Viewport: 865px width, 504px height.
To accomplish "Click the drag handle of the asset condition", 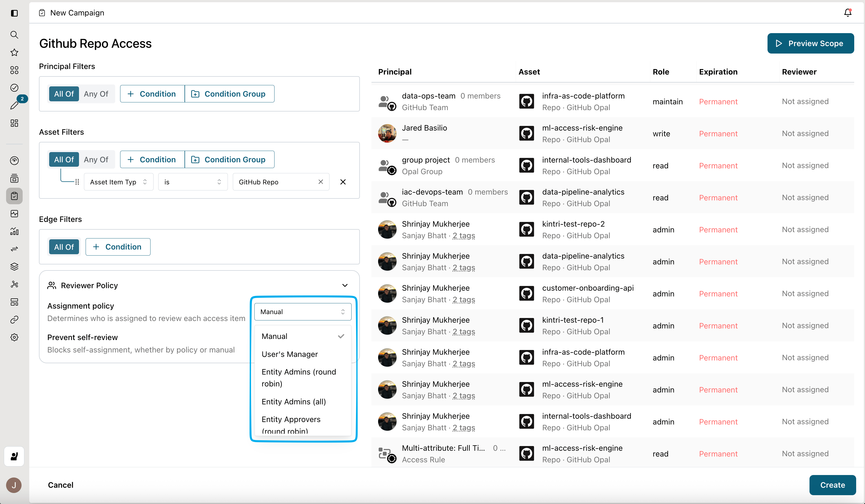I will tap(77, 182).
